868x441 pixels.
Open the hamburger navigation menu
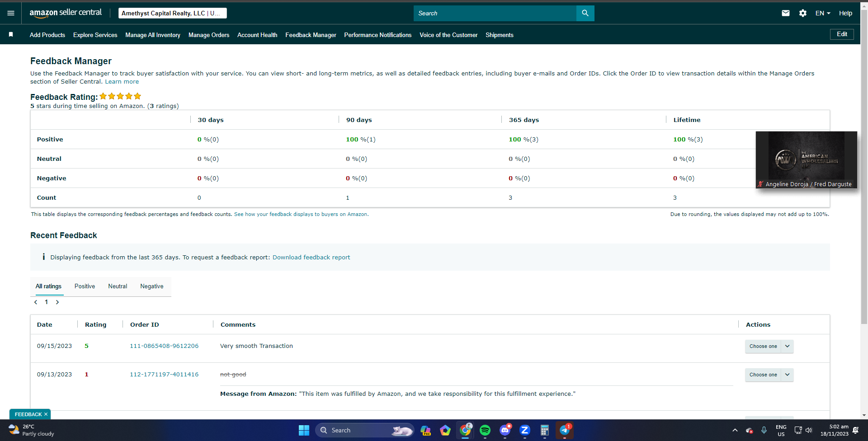pyautogui.click(x=11, y=13)
